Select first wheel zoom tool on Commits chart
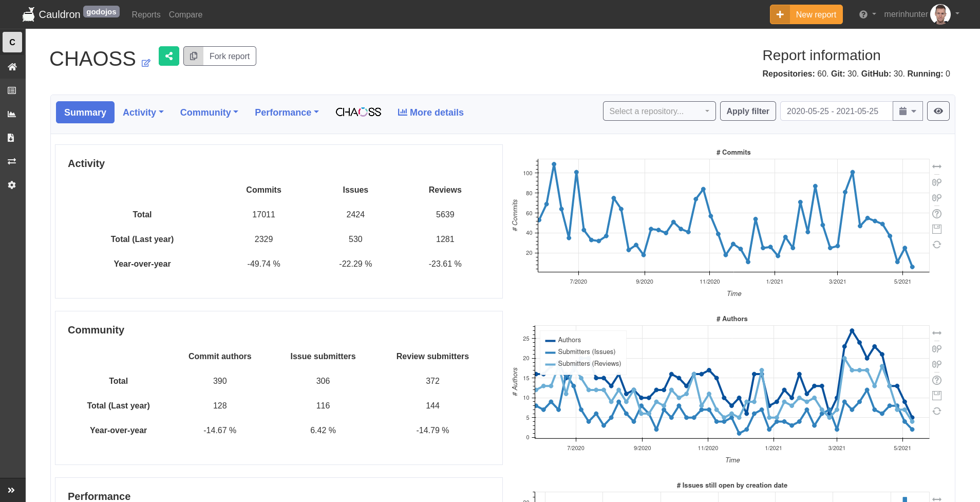980x502 pixels. pyautogui.click(x=937, y=182)
